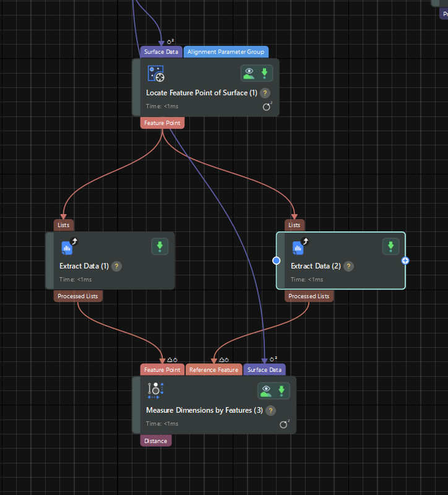Toggle green arrow on Extract Data (1)
Image resolution: width=448 pixels, height=495 pixels.
point(160,247)
